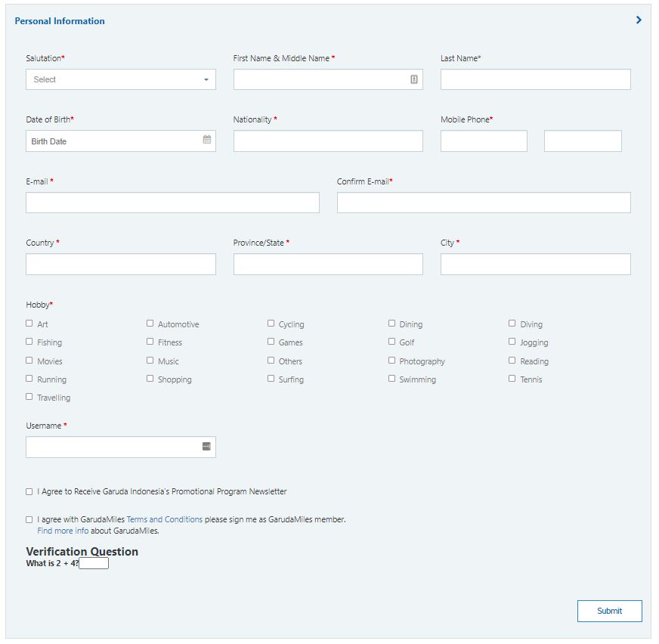This screenshot has height=644, width=659.
Task: Check the Surfing hobby checkbox
Action: coord(271,379)
